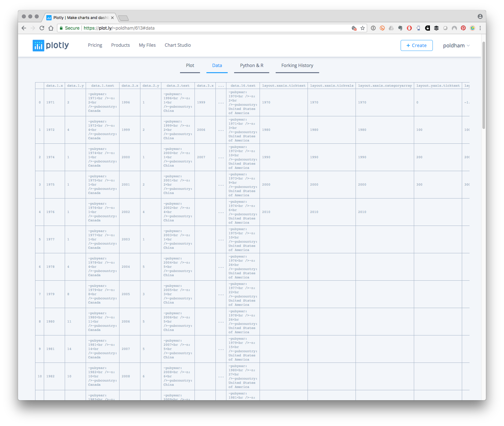This screenshot has height=426, width=504.
Task: Open the Products menu
Action: 120,45
